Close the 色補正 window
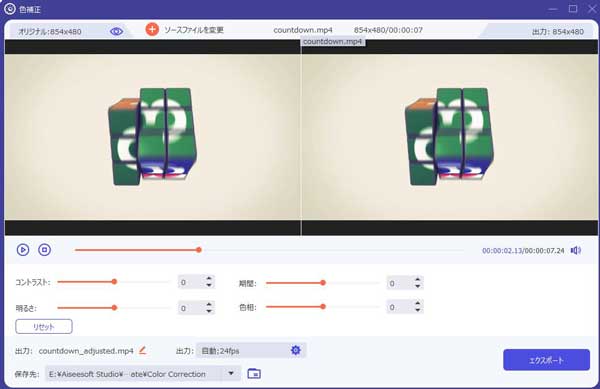Viewport: 600px width, 389px height. pyautogui.click(x=592, y=9)
